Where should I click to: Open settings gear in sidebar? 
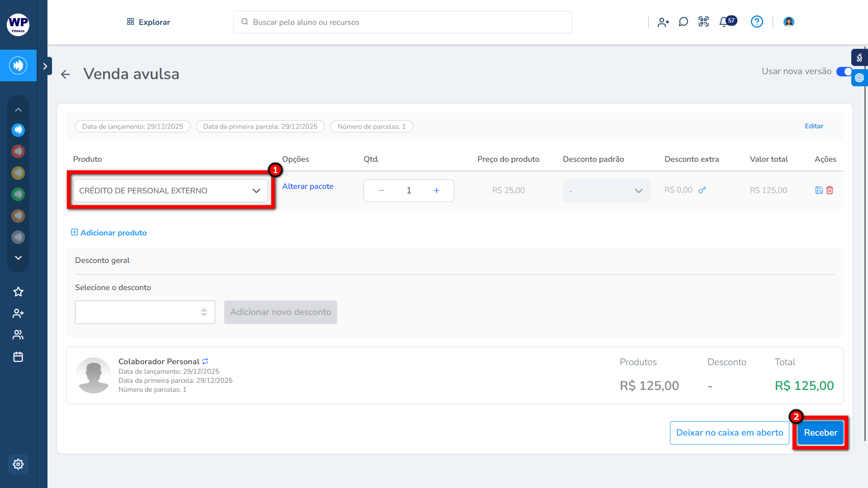[x=18, y=464]
